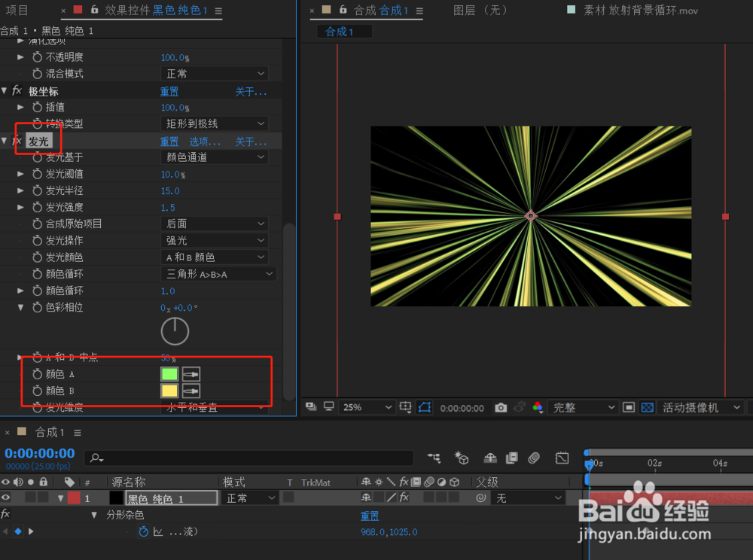753x560 pixels.
Task: Switch to 图层 (无) tab
Action: tap(480, 11)
